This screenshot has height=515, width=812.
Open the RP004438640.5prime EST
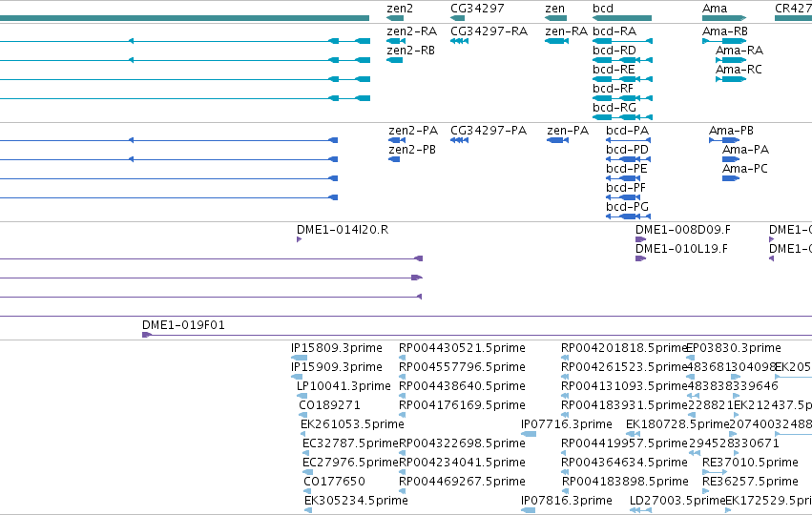pos(462,386)
